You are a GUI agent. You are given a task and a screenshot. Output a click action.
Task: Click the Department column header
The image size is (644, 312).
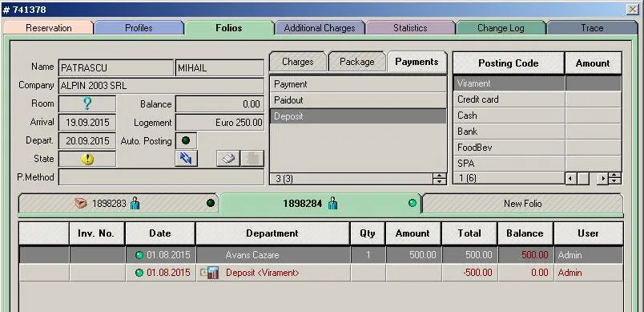pyautogui.click(x=272, y=233)
